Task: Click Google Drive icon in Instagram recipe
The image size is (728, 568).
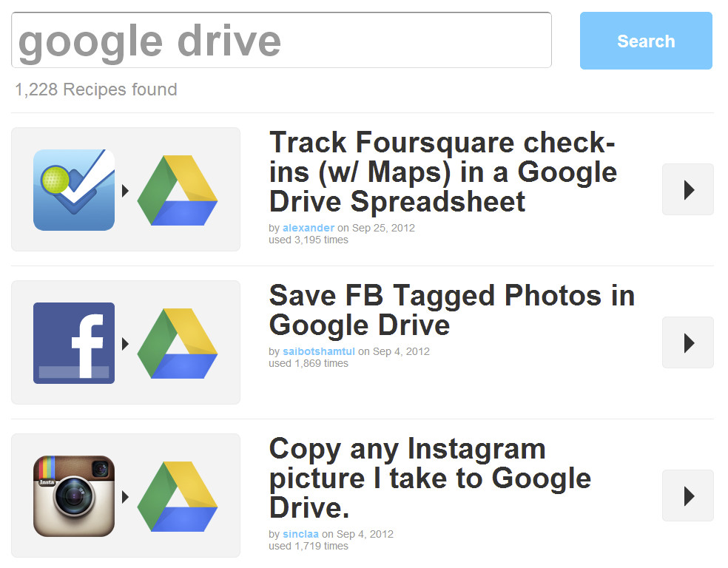Action: coord(178,496)
